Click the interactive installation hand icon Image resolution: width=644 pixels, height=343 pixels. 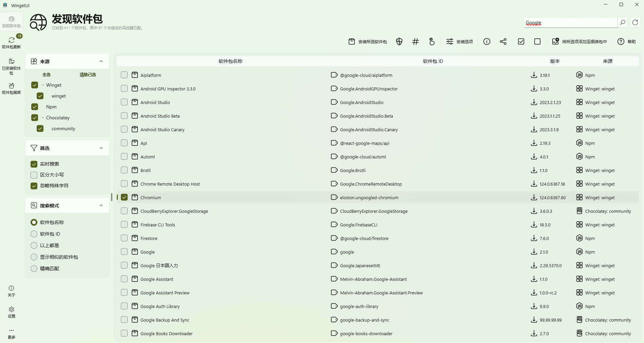pyautogui.click(x=432, y=41)
